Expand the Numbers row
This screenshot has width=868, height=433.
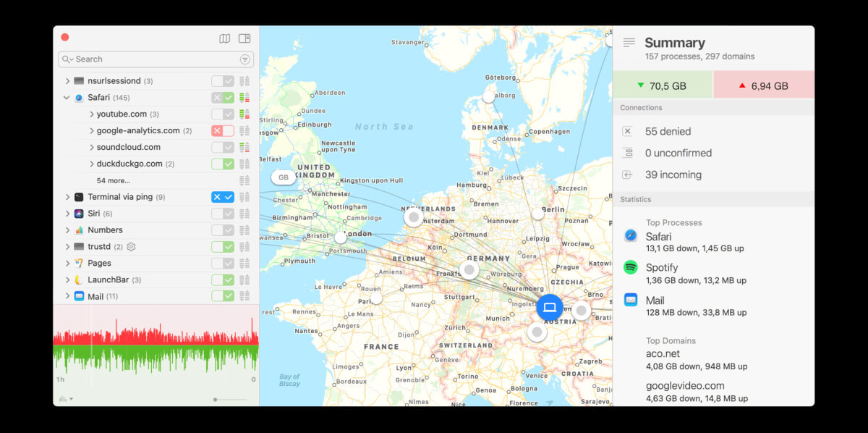tap(67, 230)
